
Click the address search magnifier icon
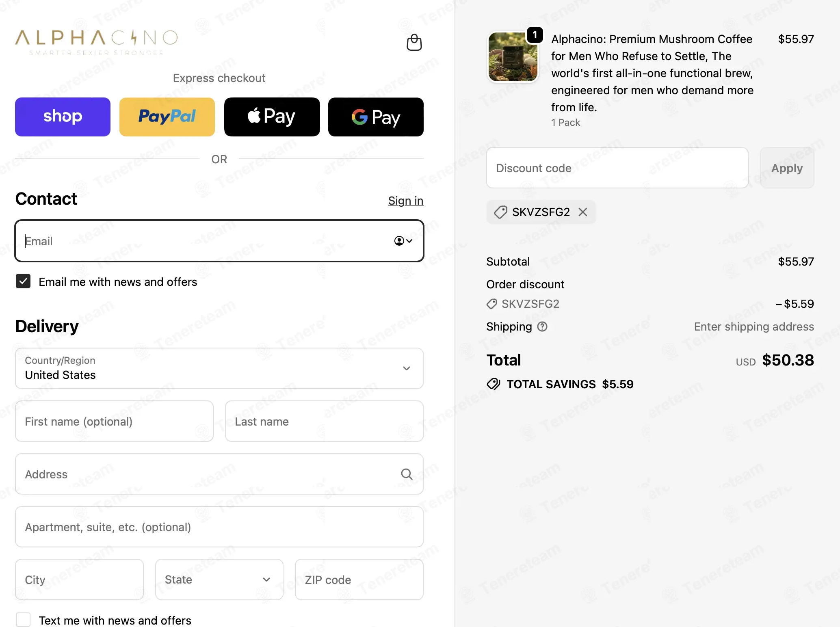(407, 474)
